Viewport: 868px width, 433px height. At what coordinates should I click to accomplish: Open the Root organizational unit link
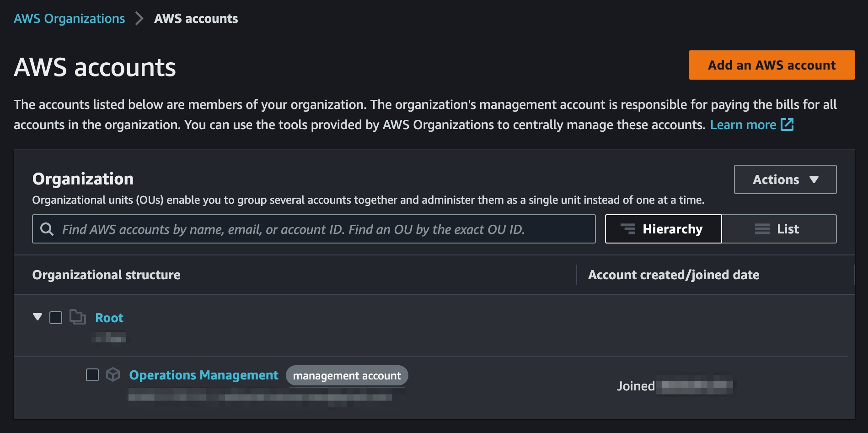click(109, 318)
